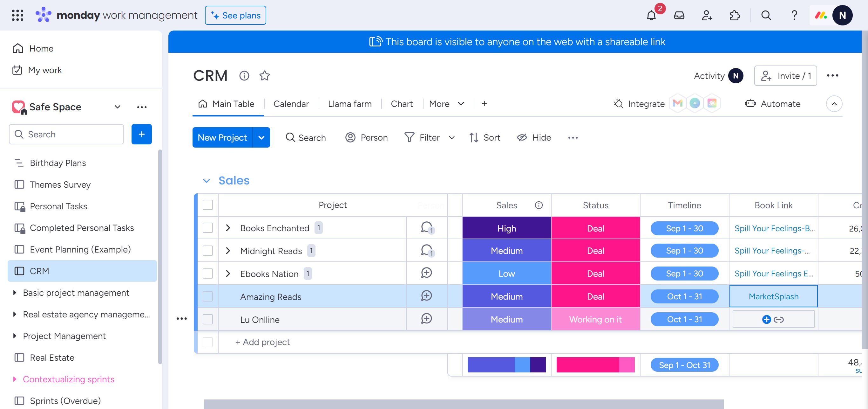Open the MarketSplash book link
This screenshot has height=409, width=868.
point(773,296)
